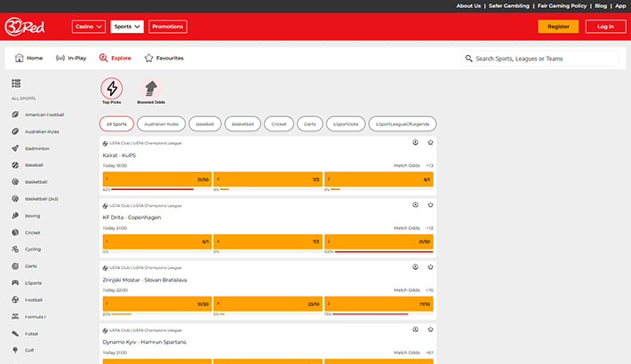Screen dimensions: 631x364
Task: Click the Register button
Action: tap(558, 27)
